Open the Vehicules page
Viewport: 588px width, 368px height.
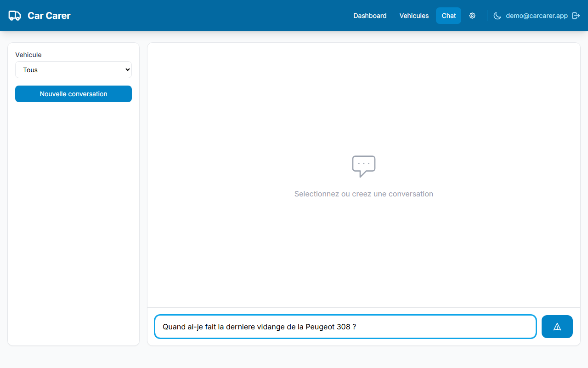point(413,15)
